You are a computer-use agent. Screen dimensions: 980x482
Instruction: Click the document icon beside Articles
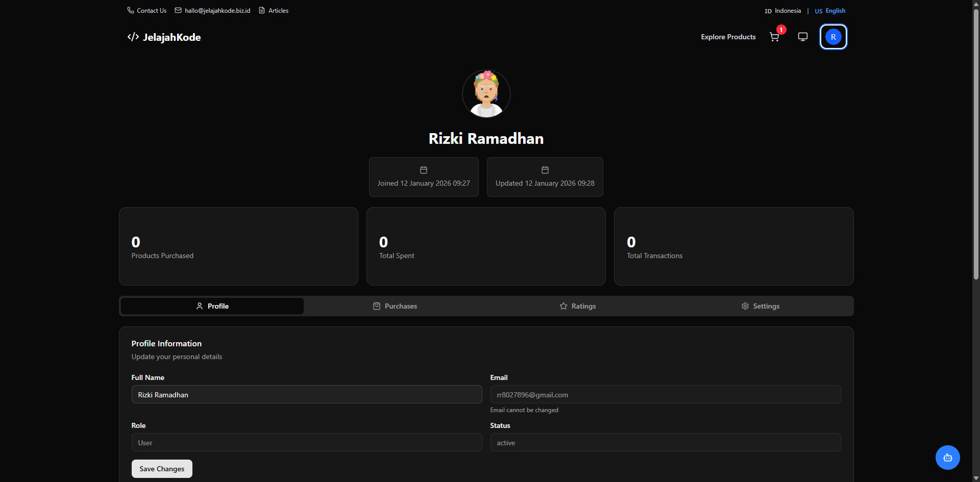[261, 10]
